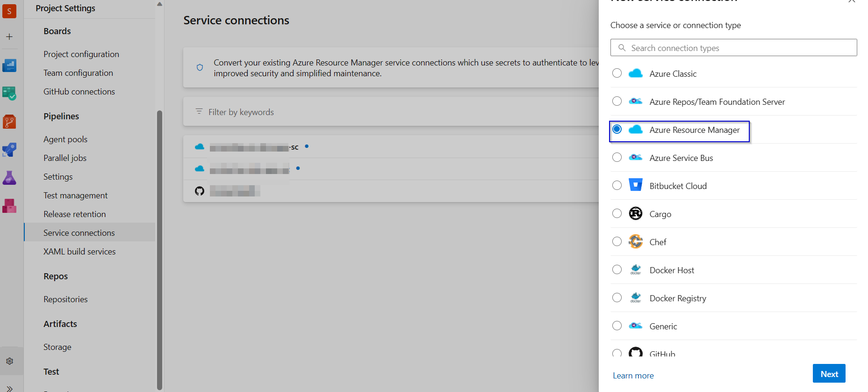Select the Azure Service Bus radio button
Viewport: 868px width, 392px height.
click(x=617, y=157)
